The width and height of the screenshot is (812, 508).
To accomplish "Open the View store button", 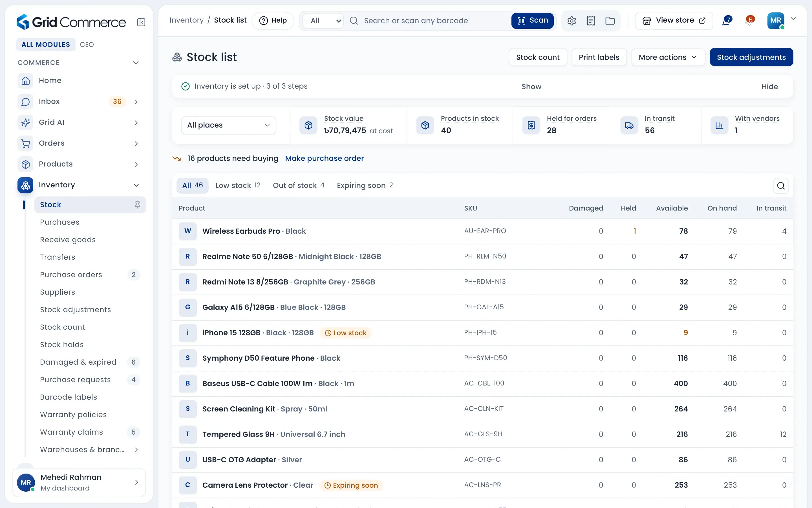I will click(674, 21).
